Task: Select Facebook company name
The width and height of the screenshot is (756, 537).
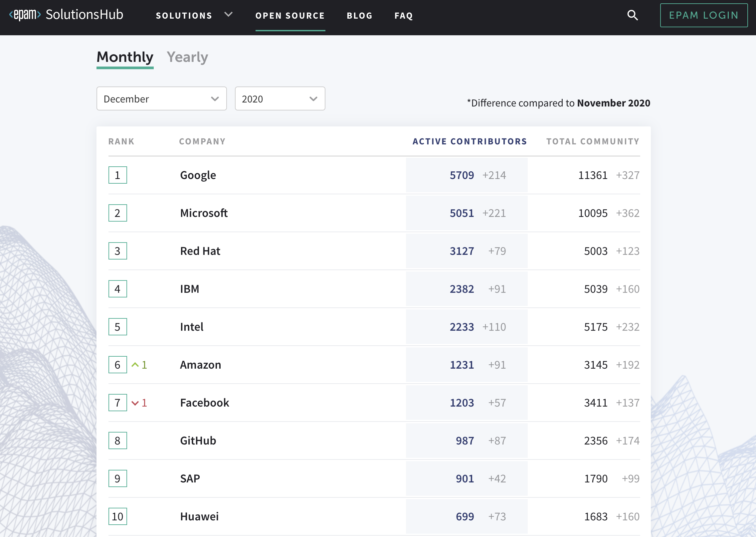Action: coord(205,403)
